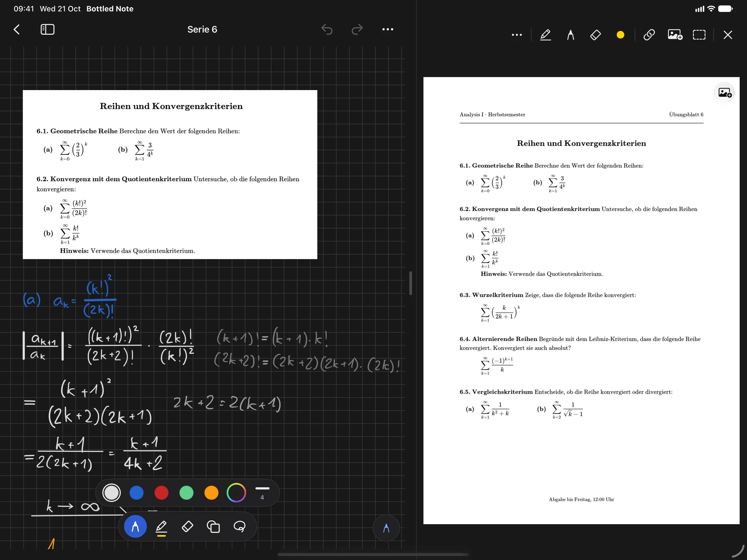
Task: Select the embedded Reihen und Konvergenzkriterien image
Action: click(x=170, y=175)
